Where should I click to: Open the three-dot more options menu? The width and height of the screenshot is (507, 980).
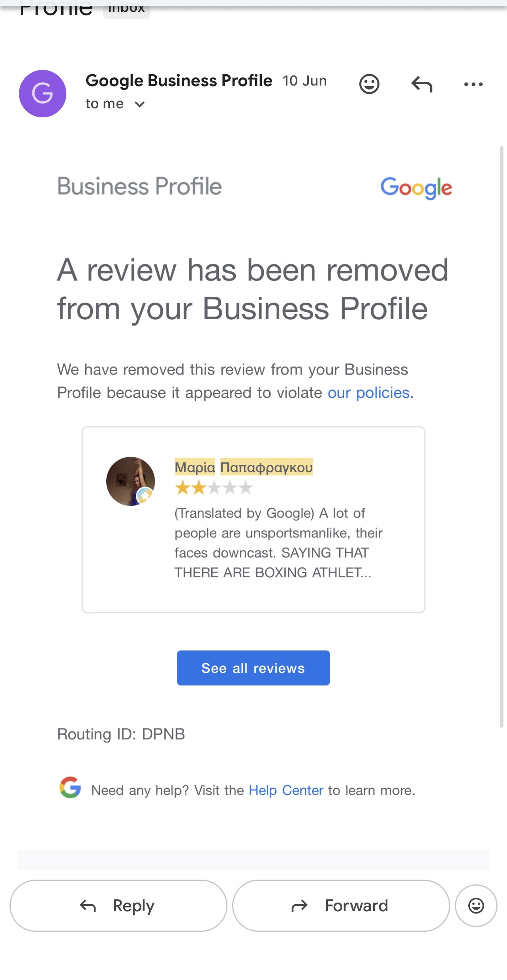coord(473,84)
